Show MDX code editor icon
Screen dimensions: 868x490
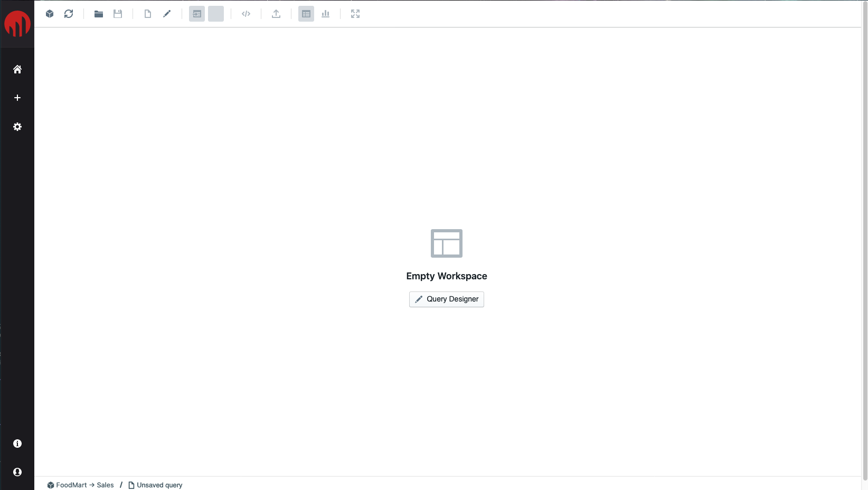(246, 14)
